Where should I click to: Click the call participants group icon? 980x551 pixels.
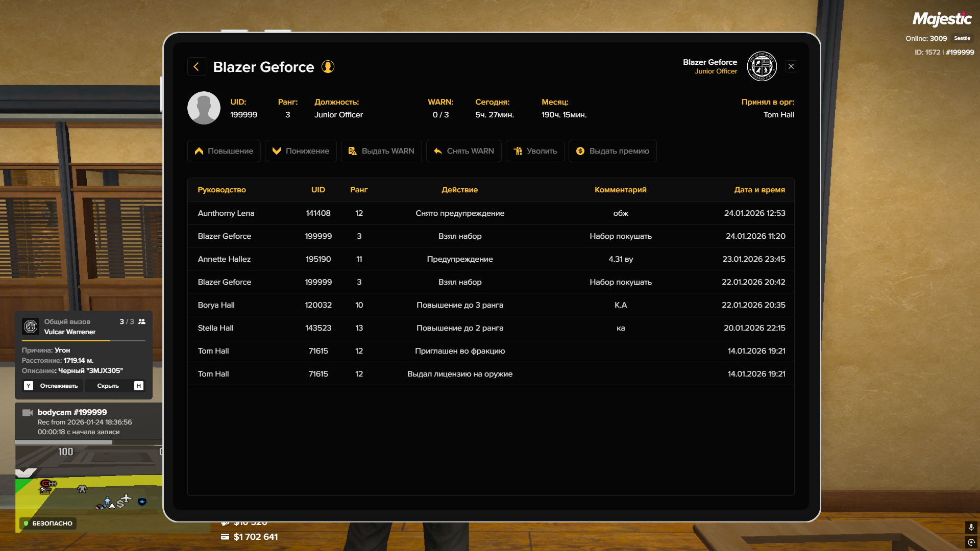tap(142, 322)
